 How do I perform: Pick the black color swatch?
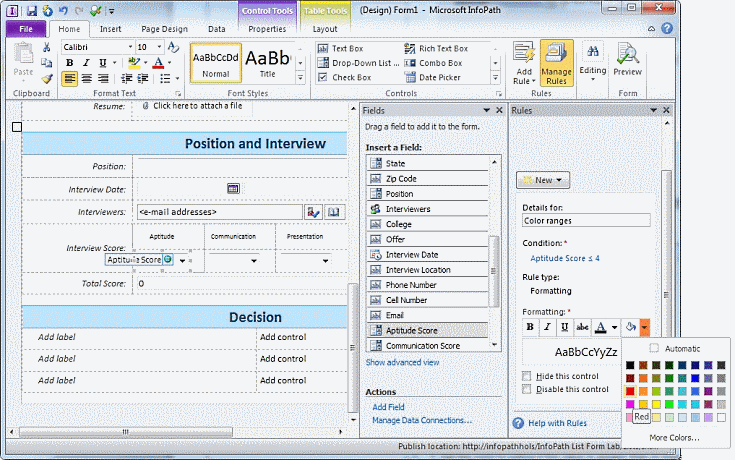click(x=630, y=365)
